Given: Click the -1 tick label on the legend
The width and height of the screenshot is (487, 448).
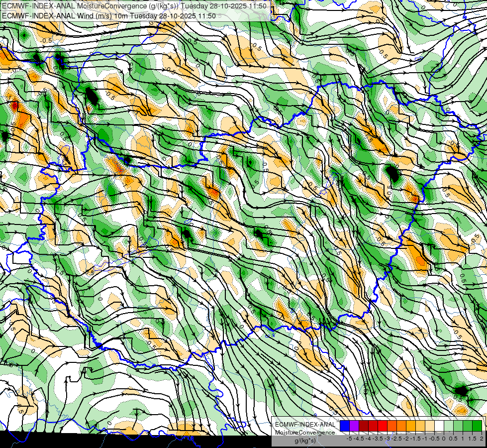Looking at the screenshot, I should pyautogui.click(x=425, y=439).
